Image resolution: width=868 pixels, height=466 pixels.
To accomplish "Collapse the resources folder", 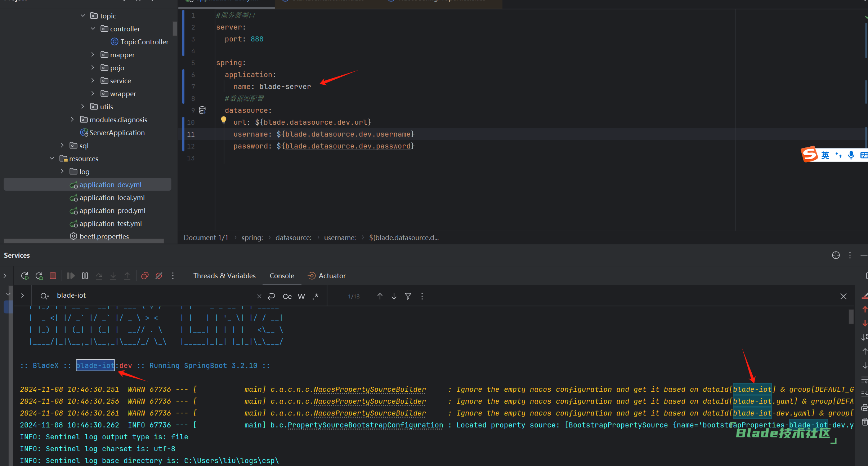I will [x=52, y=158].
